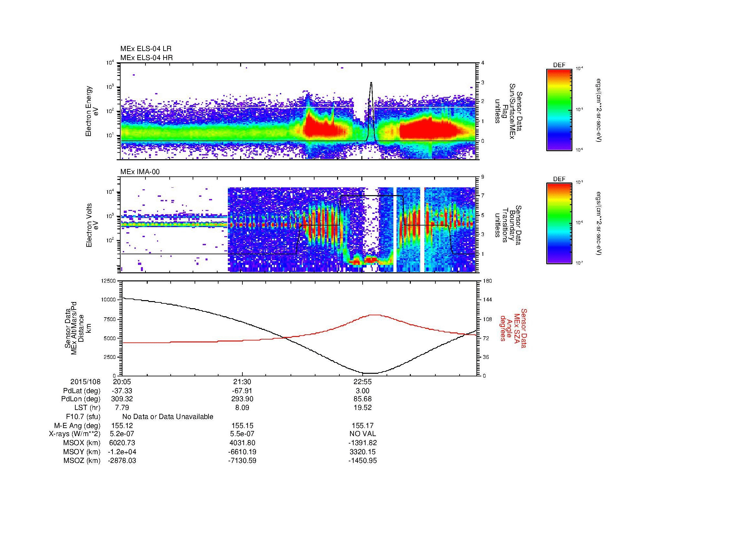Viewport: 756px width, 534px height.
Task: Select the MEx IMA-00 panel title
Action: (140, 172)
